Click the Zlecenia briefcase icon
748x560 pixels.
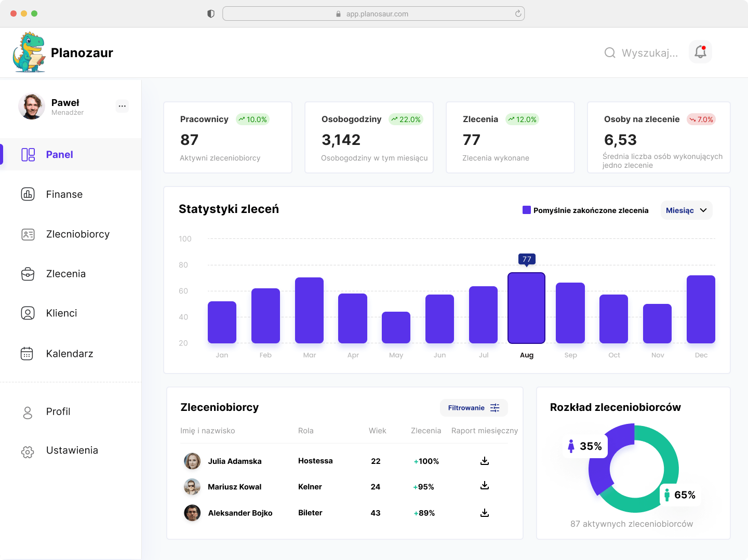click(x=28, y=274)
